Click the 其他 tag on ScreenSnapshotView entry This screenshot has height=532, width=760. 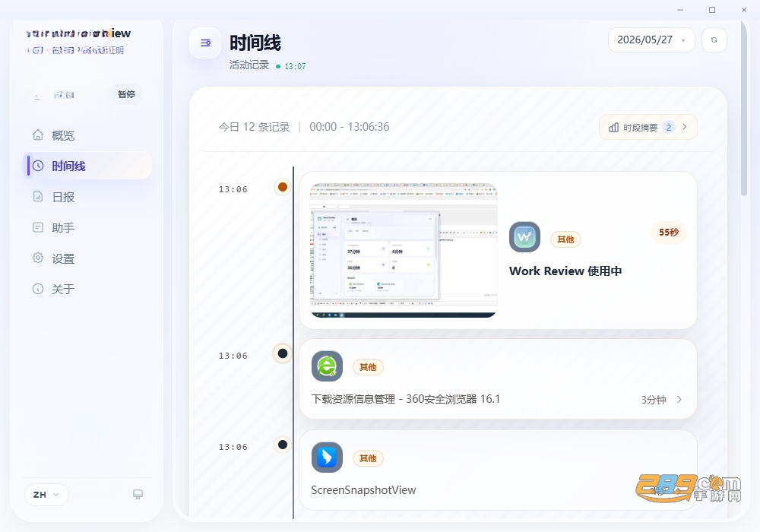click(368, 458)
